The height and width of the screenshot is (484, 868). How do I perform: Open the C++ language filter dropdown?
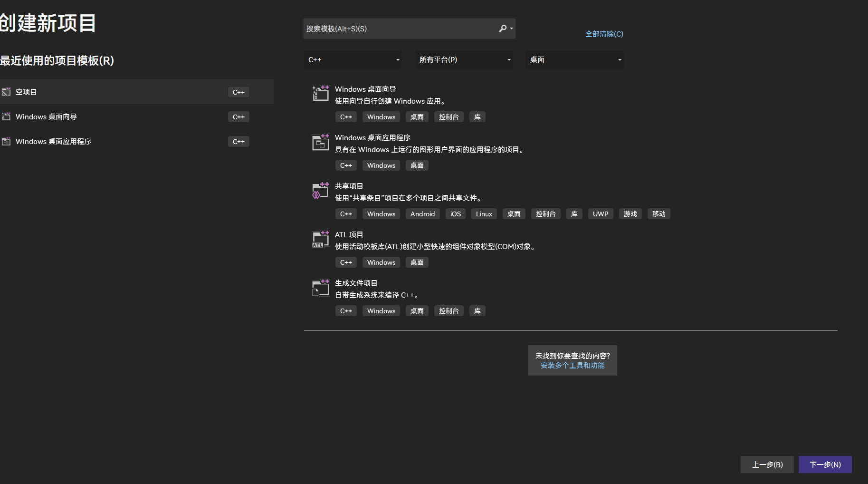pos(353,59)
